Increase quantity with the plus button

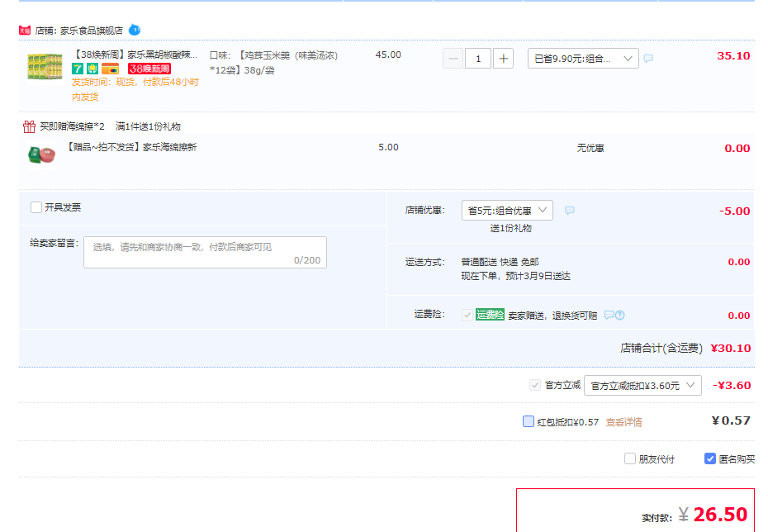[503, 59]
